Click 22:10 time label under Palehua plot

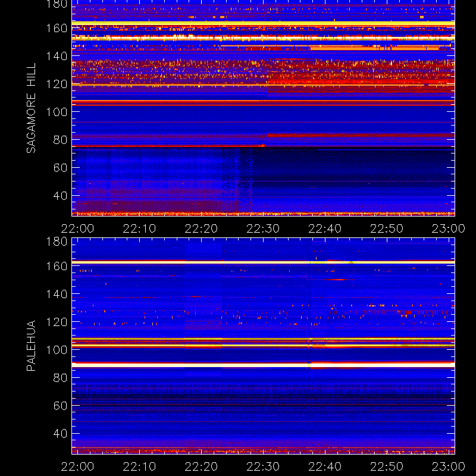point(139,466)
